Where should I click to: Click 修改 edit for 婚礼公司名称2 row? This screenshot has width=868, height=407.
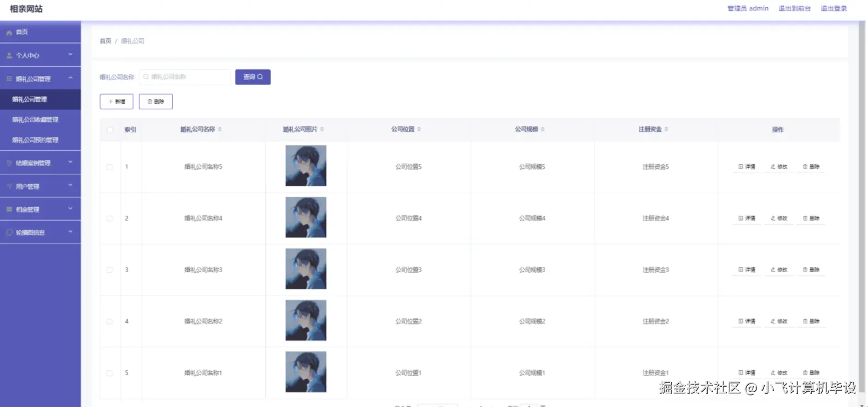coord(779,321)
